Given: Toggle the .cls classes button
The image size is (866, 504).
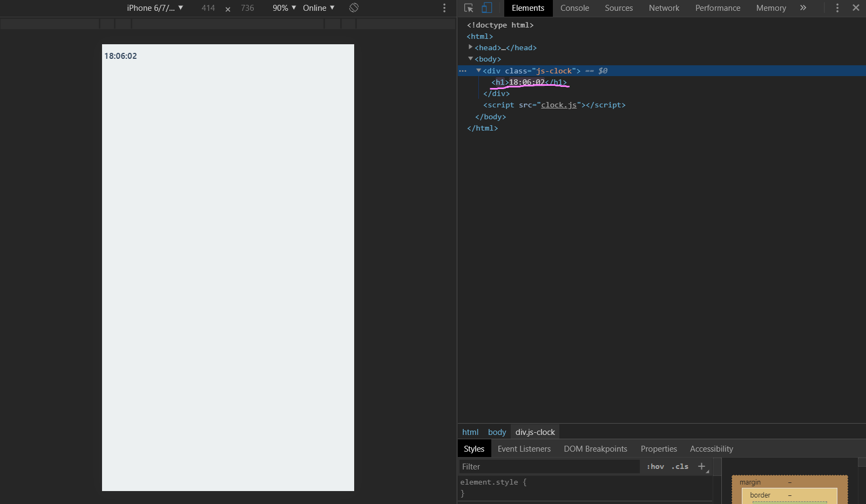Looking at the screenshot, I should [x=680, y=467].
